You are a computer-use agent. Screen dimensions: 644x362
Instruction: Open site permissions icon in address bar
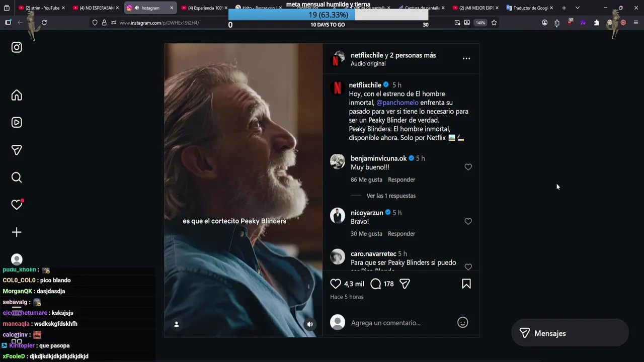click(x=114, y=23)
